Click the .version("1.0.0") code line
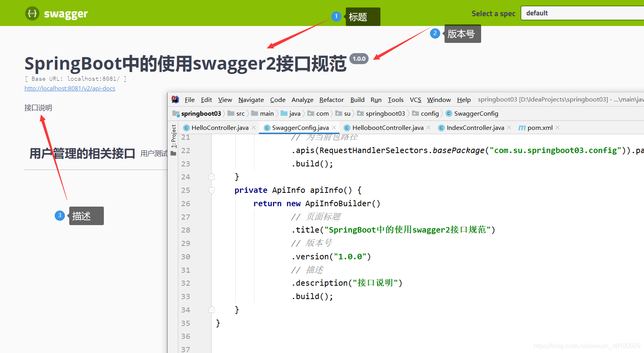This screenshot has height=353, width=644. pyautogui.click(x=331, y=257)
